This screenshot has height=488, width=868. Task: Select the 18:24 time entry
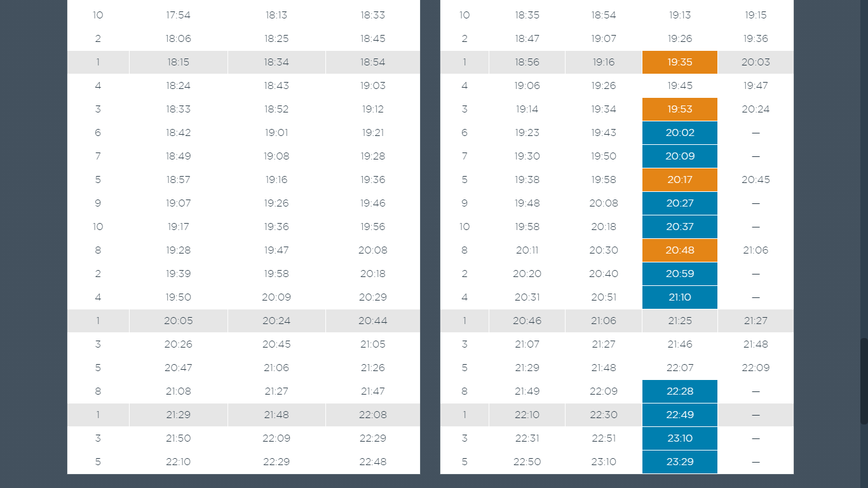[x=179, y=86]
